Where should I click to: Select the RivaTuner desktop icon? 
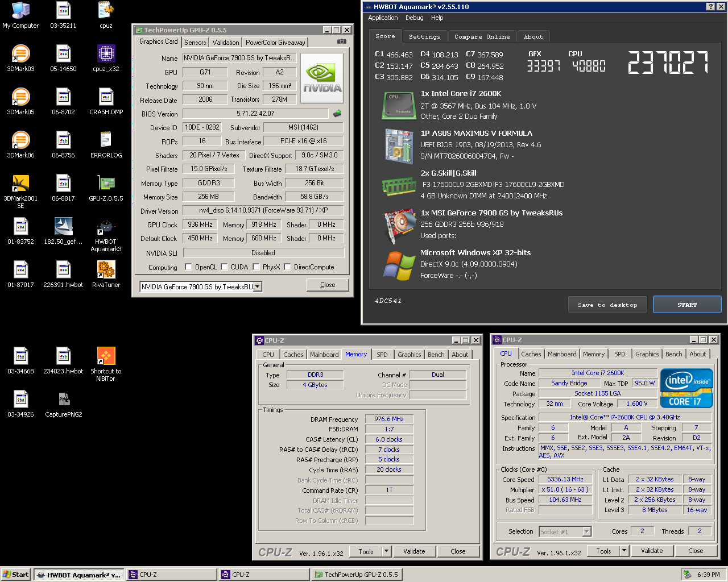point(106,274)
